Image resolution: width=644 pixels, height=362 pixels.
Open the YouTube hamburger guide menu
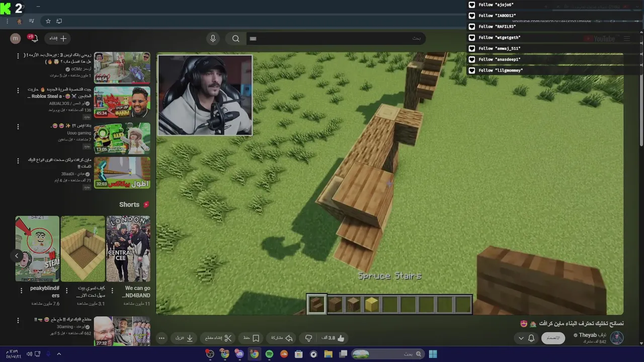click(627, 39)
